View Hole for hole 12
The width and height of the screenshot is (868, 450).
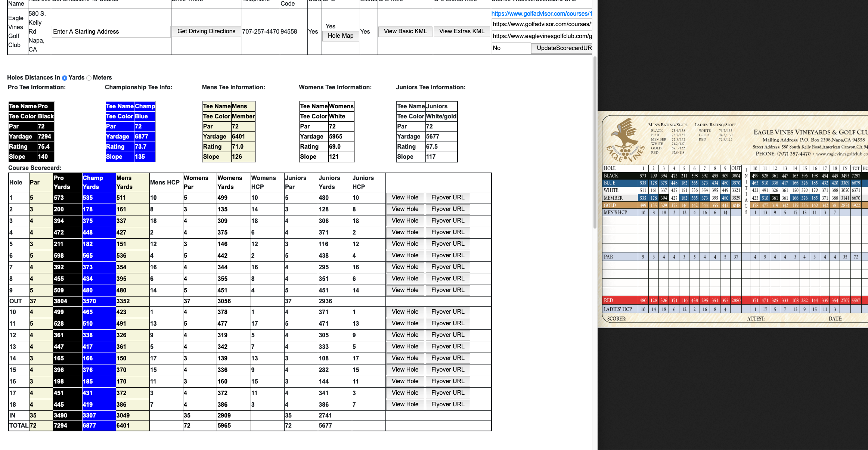pyautogui.click(x=405, y=335)
